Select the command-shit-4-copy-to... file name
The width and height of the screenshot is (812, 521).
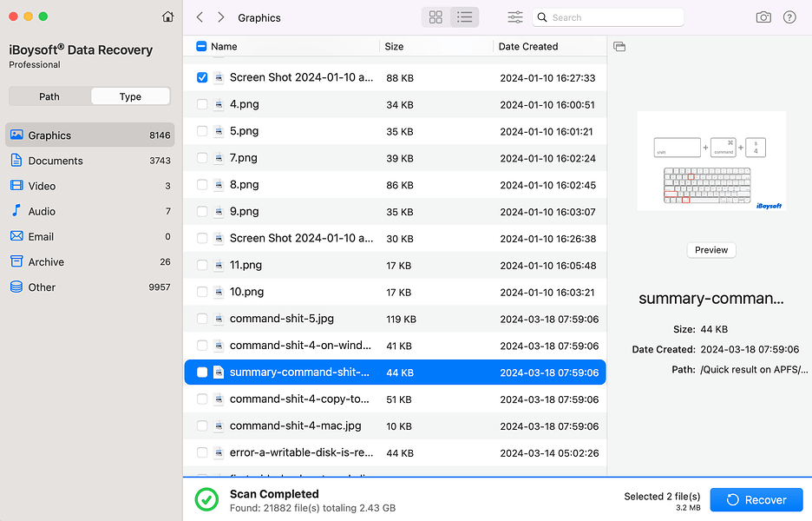(x=299, y=399)
